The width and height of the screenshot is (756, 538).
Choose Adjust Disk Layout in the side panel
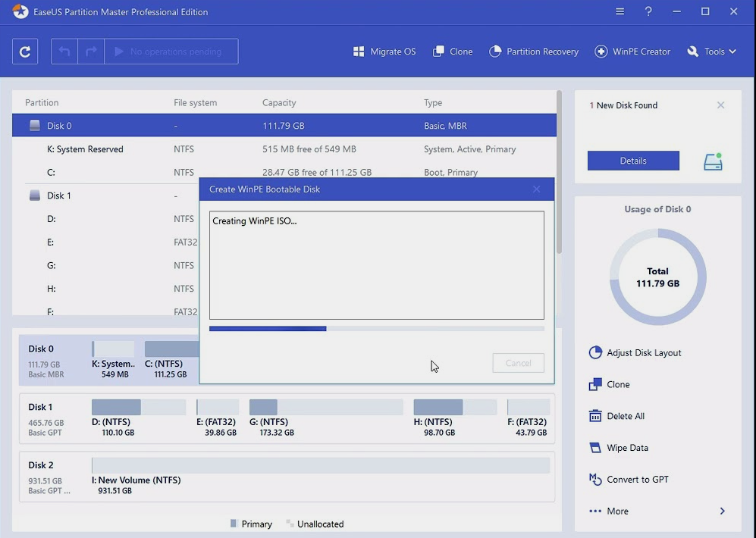635,352
